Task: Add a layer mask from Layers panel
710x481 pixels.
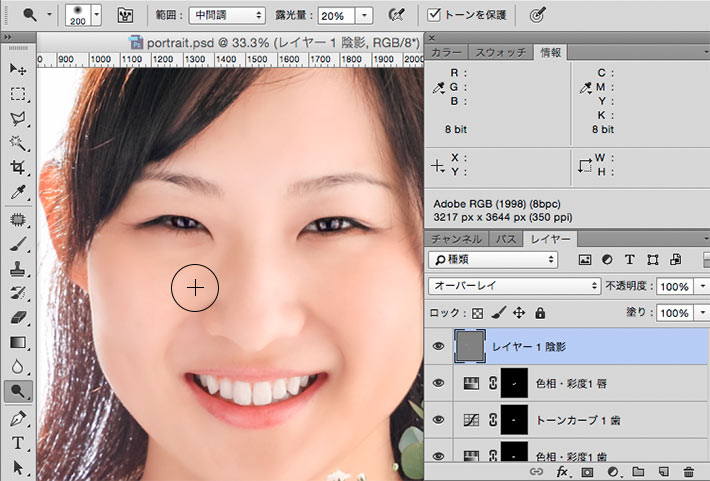Action: tap(587, 471)
